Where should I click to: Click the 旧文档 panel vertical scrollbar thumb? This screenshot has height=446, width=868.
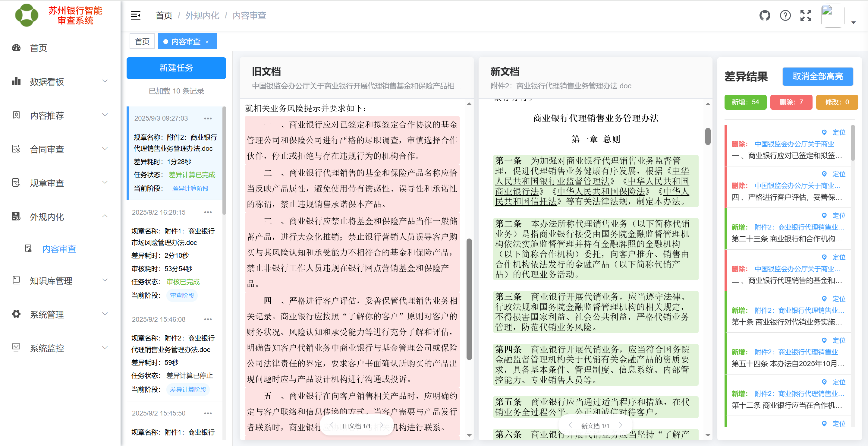469,299
